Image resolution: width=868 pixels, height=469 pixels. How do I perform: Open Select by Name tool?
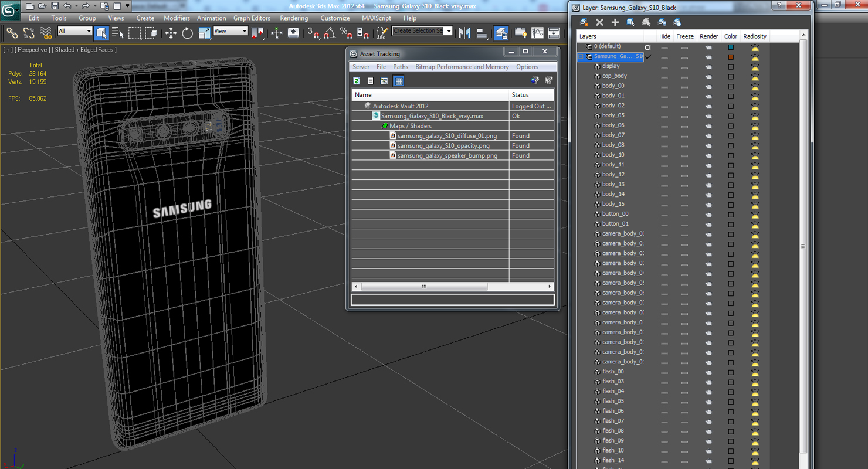[117, 33]
